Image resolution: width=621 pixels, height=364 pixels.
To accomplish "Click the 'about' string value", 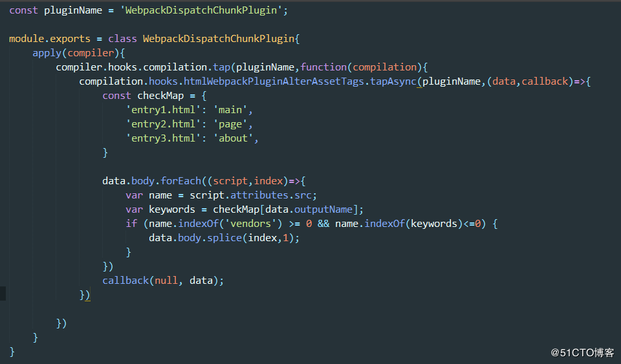I will [234, 138].
